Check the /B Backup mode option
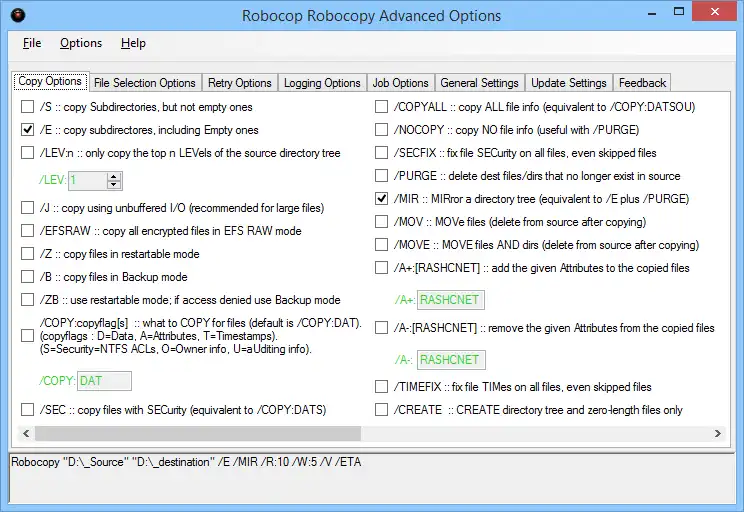This screenshot has height=512, width=744. (28, 277)
